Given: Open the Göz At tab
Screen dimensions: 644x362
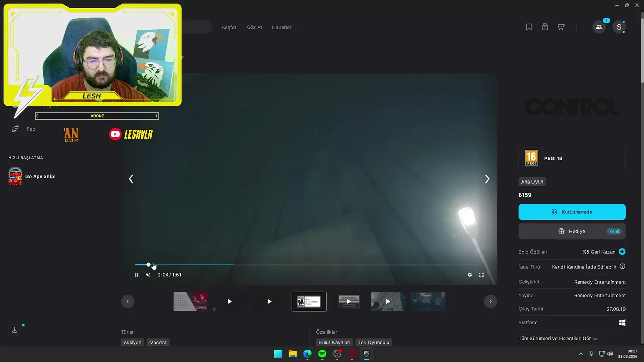Looking at the screenshot, I should 255,27.
